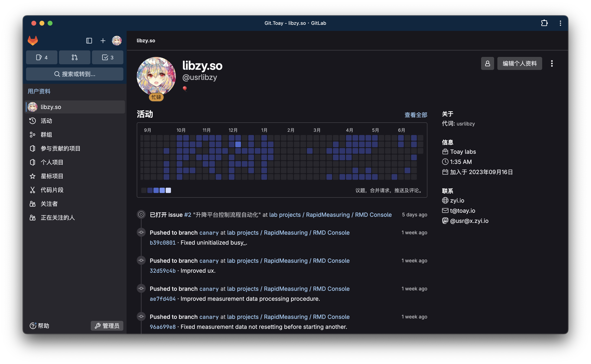Open assigned issues counter showing 4
Viewport: 591px width, 364px height.
pos(42,57)
